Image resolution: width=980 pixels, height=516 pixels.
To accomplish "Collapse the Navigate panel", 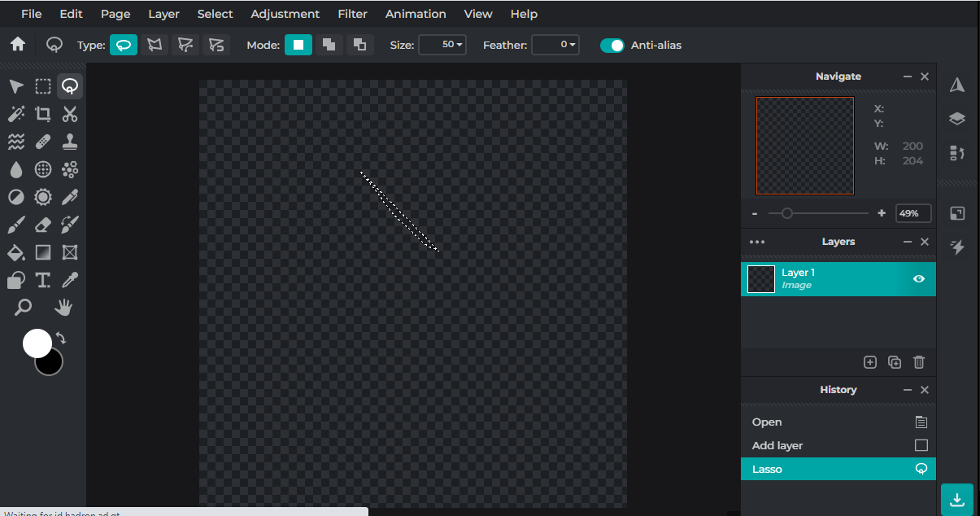I will [908, 77].
